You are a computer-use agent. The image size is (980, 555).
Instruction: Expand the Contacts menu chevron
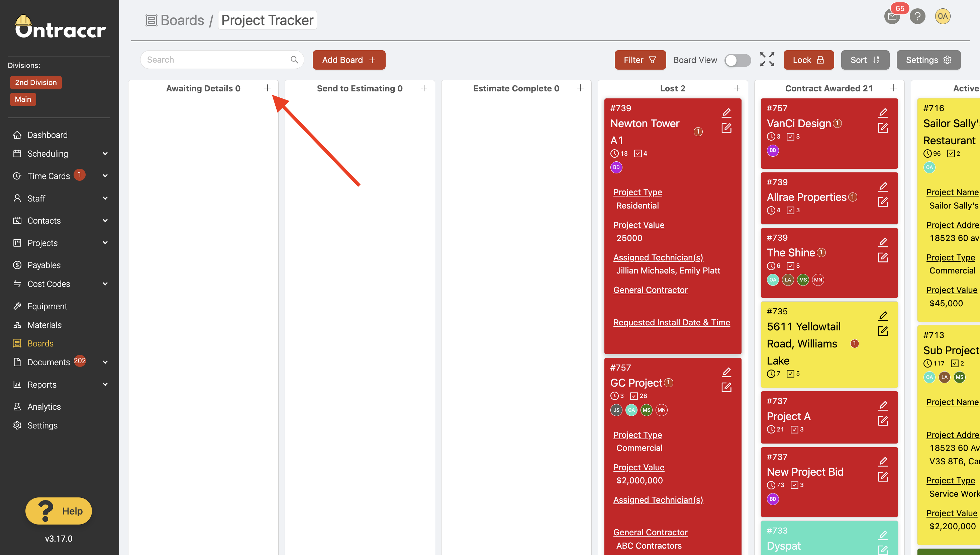[x=105, y=220]
